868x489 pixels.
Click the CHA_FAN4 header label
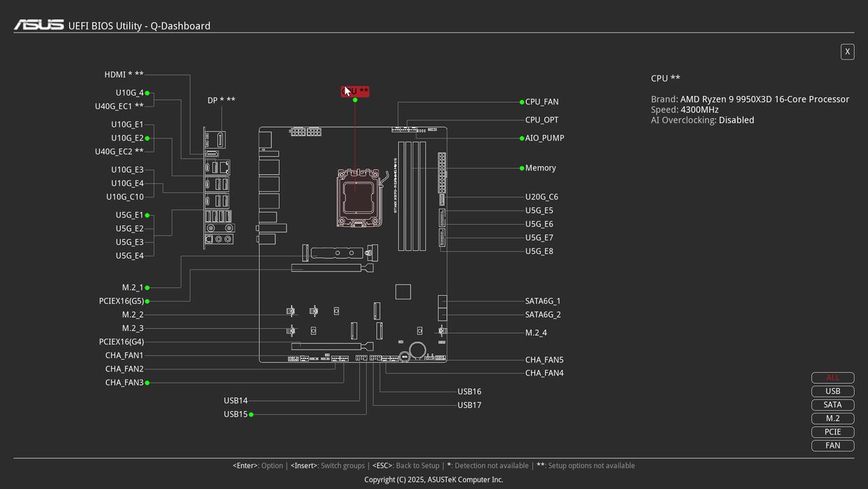(544, 374)
